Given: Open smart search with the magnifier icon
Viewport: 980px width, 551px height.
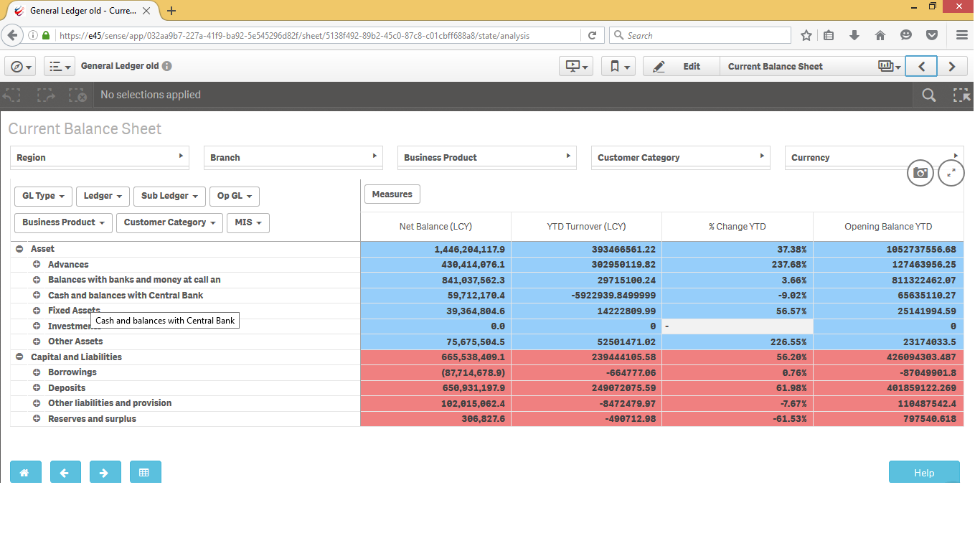Looking at the screenshot, I should pos(928,95).
